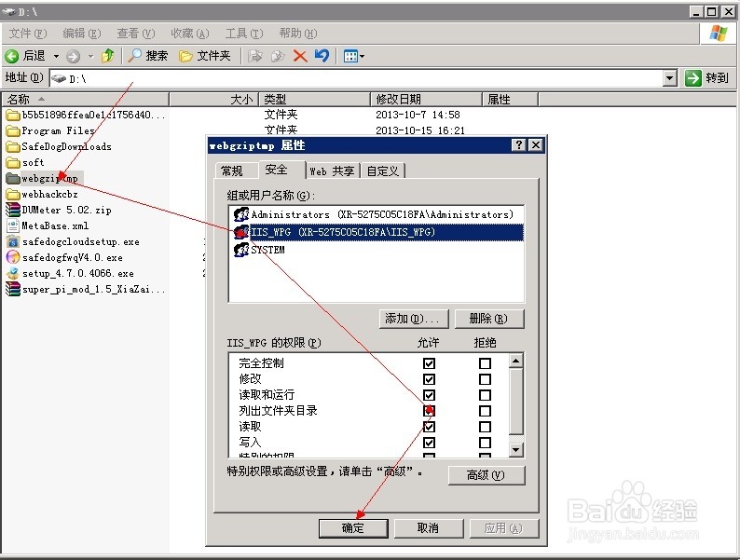The image size is (740, 560).
Task: Open the 帮助(H) menu
Action: (x=298, y=34)
